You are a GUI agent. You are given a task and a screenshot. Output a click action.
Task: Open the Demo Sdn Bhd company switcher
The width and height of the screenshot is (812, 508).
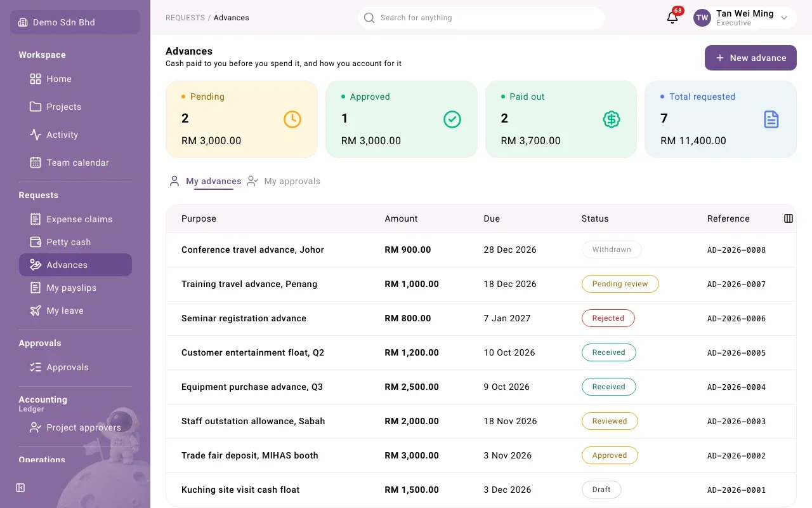tap(75, 22)
